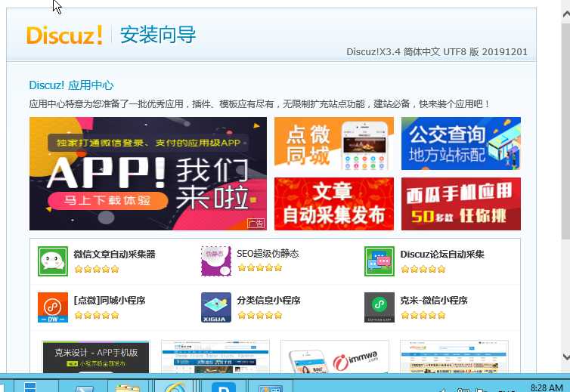The width and height of the screenshot is (570, 392).
Task: Open the immwa.com template thumbnail
Action: [x=334, y=357]
